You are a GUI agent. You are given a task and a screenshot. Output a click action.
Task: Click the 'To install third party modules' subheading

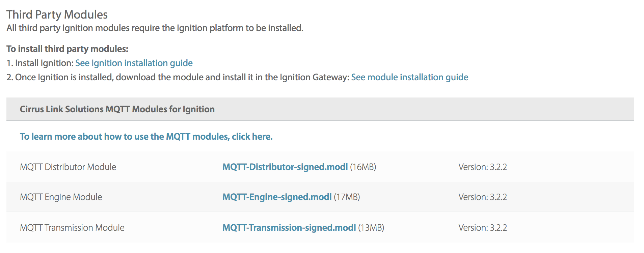pos(67,49)
